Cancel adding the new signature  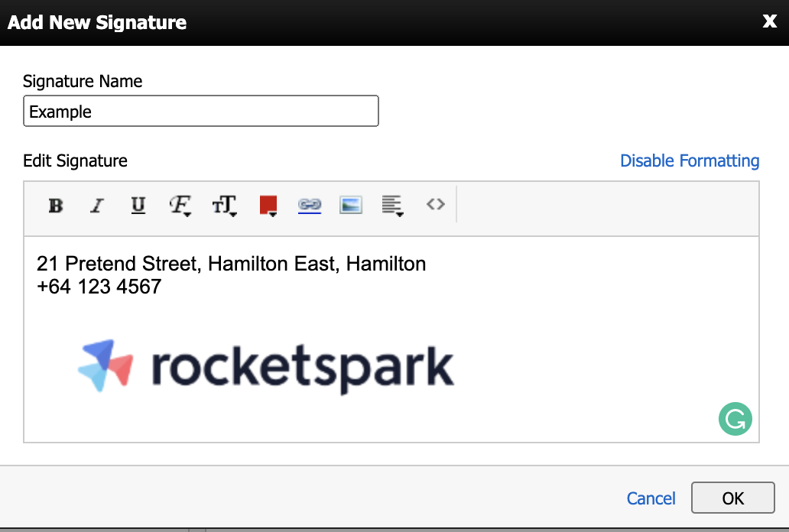point(651,498)
